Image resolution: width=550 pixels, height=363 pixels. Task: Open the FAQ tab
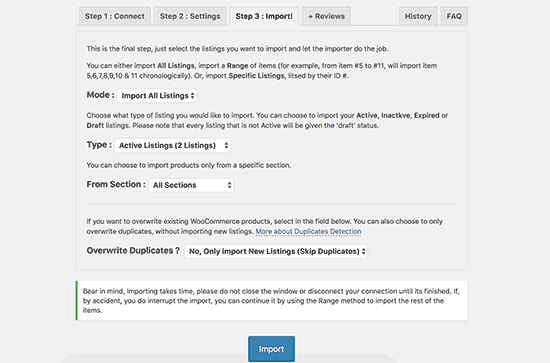click(x=454, y=16)
